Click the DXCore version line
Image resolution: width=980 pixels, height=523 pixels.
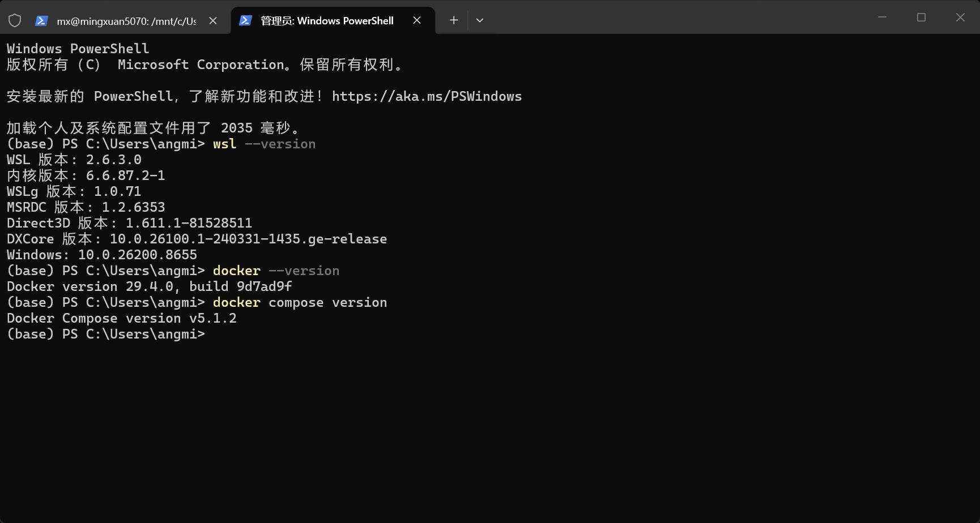point(197,239)
